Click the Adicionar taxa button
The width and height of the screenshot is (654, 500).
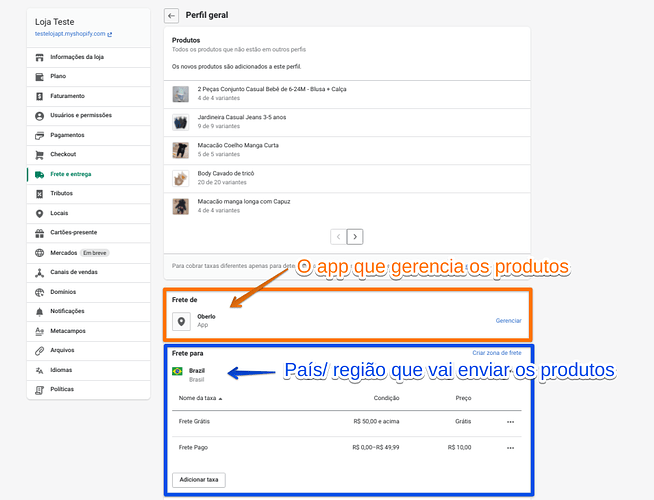point(199,480)
